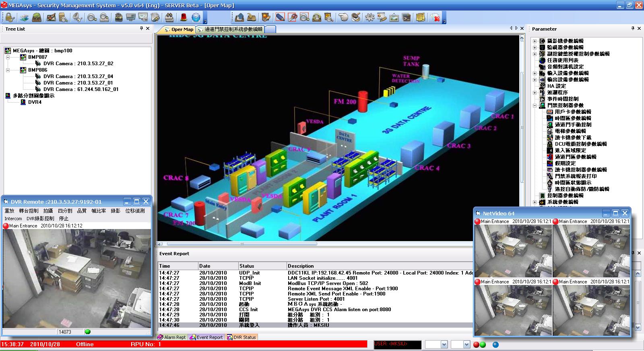644x351 pixels.
Task: Click the padlock login icon in toolbar
Action: (x=10, y=17)
